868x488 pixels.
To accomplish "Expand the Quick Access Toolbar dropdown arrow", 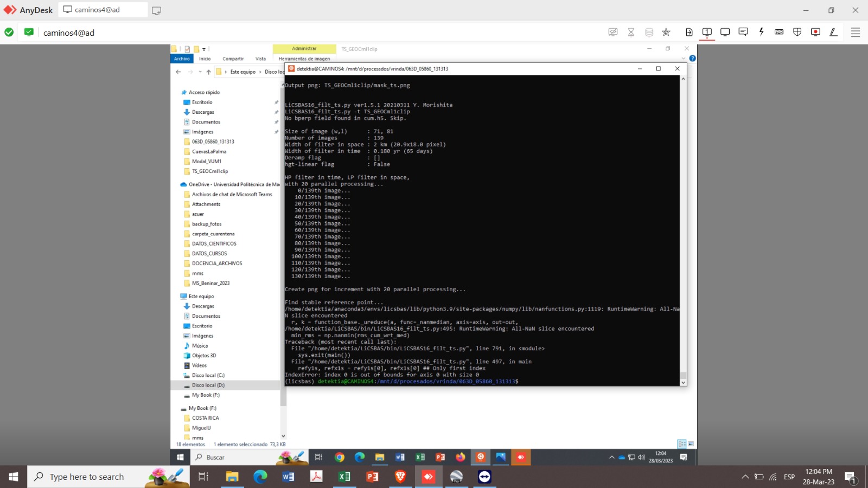I will pyautogui.click(x=204, y=49).
